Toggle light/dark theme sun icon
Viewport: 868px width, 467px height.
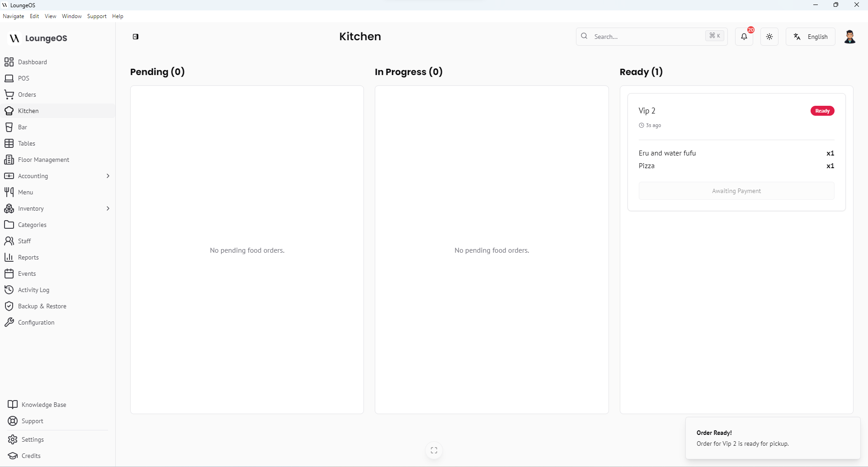(769, 37)
